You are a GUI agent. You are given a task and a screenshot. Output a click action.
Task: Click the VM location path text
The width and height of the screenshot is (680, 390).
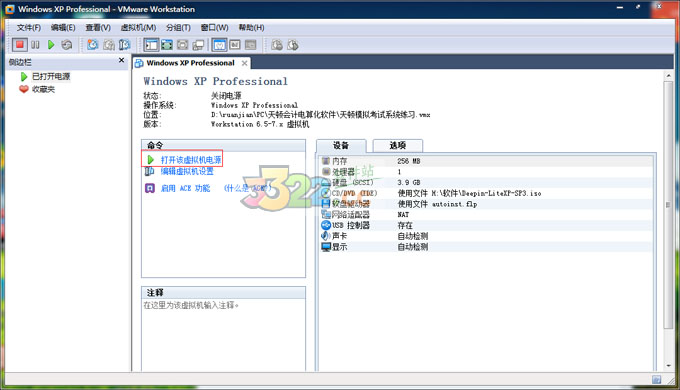click(320, 115)
